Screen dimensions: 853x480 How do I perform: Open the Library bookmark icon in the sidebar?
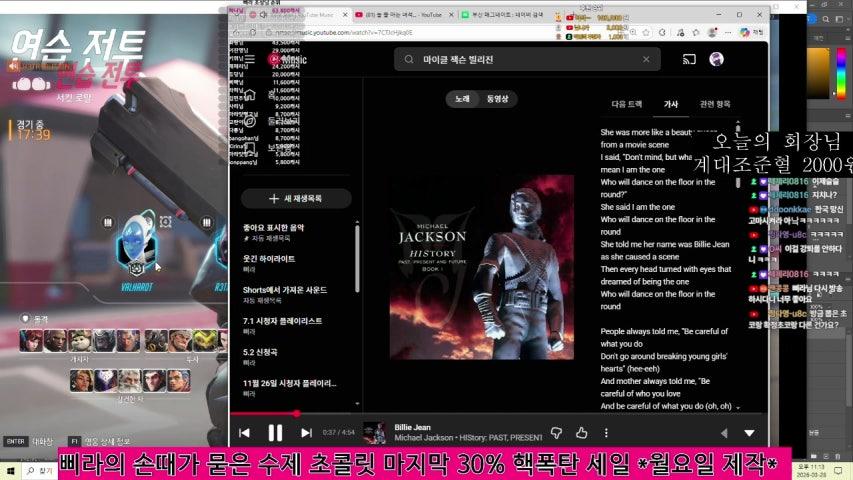point(250,147)
